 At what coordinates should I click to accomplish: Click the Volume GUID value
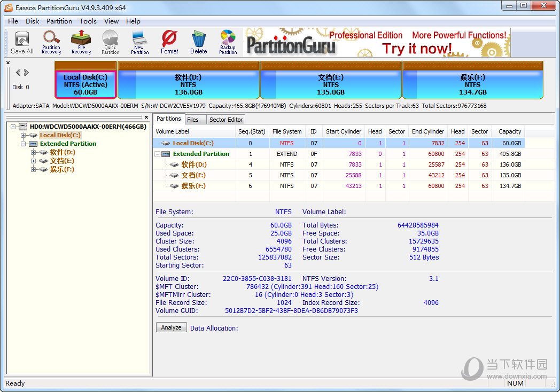coord(291,311)
